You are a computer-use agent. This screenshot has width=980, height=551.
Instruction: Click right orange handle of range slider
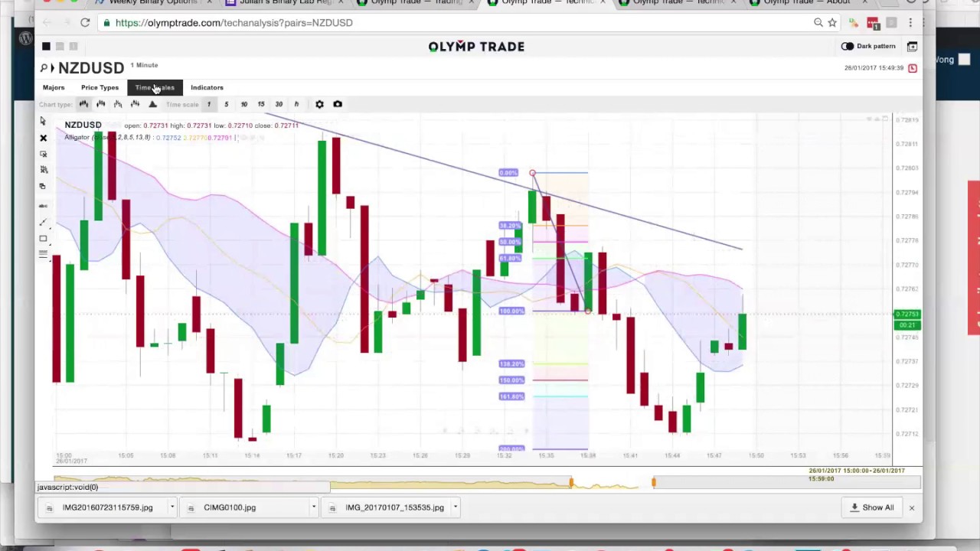coord(653,482)
